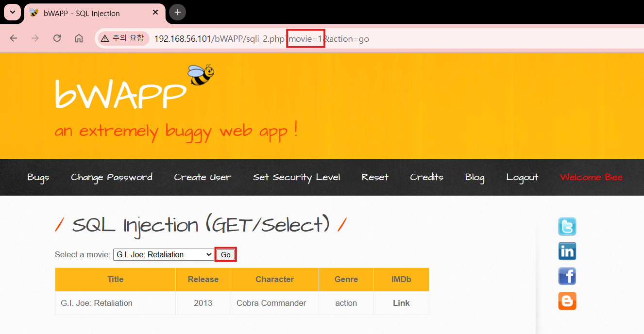This screenshot has height=334, width=644.
Task: Click the bWAPP title logo text
Action: pos(120,94)
